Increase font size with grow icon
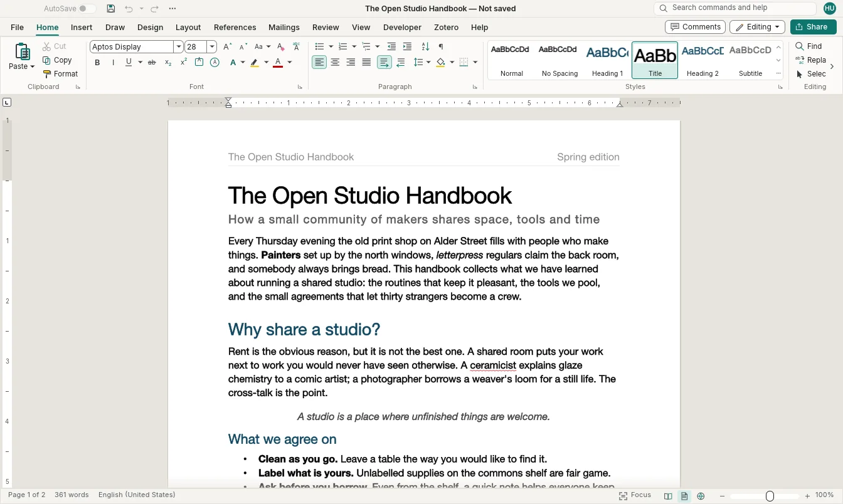Image resolution: width=843 pixels, height=504 pixels. (228, 46)
